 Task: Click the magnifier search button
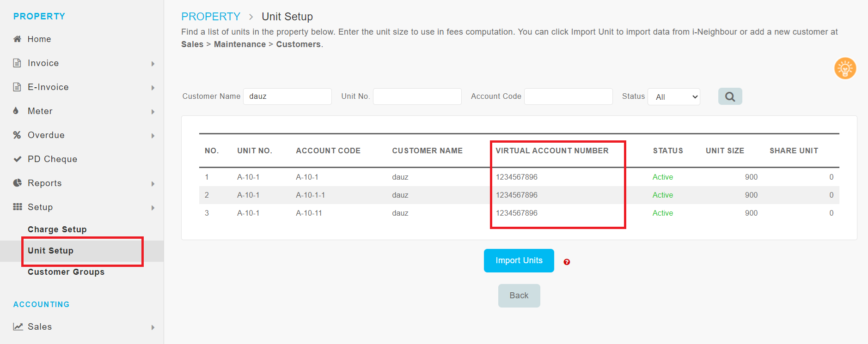pos(730,97)
